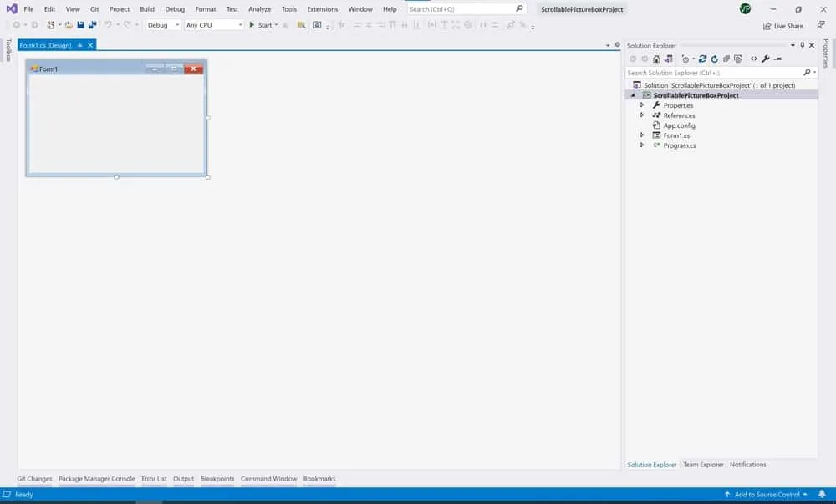Open the Build menu
836x504 pixels.
click(x=147, y=9)
